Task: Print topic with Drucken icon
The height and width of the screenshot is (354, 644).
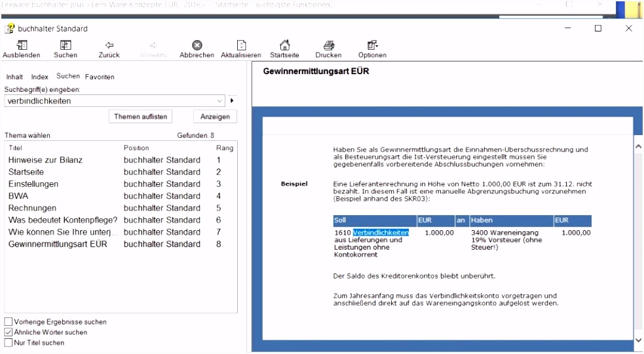Action: [x=329, y=45]
